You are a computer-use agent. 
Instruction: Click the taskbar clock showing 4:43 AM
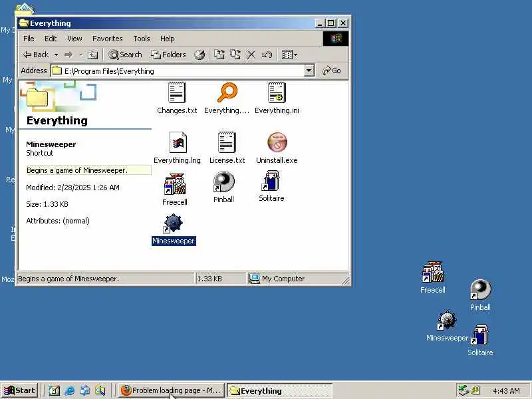click(x=506, y=391)
